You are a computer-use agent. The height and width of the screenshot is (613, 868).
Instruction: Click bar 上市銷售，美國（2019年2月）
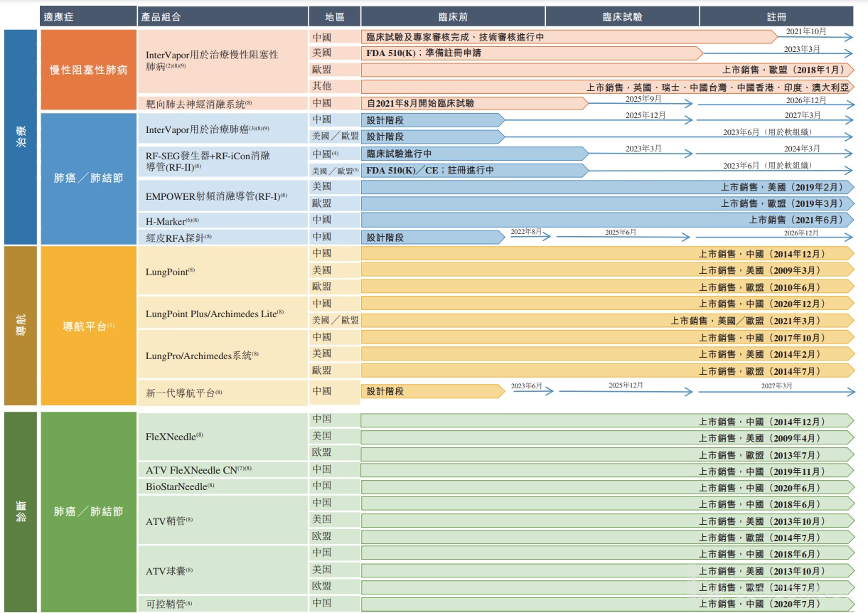pyautogui.click(x=608, y=187)
